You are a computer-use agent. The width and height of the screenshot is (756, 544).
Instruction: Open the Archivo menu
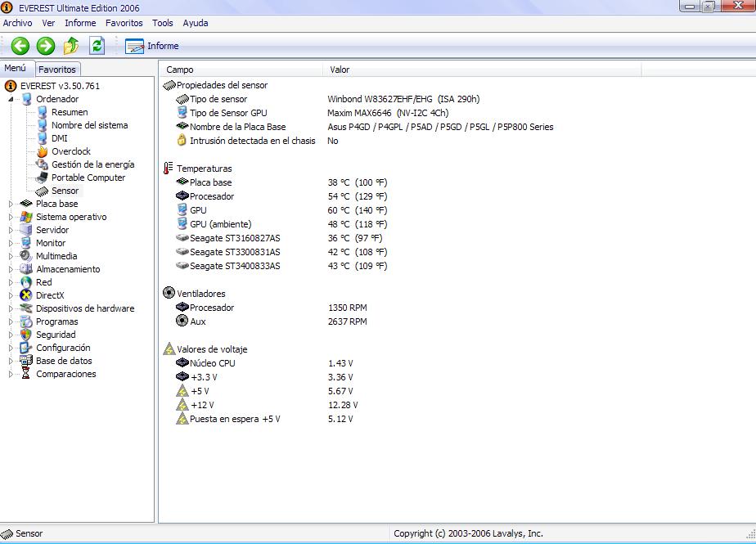click(x=17, y=23)
